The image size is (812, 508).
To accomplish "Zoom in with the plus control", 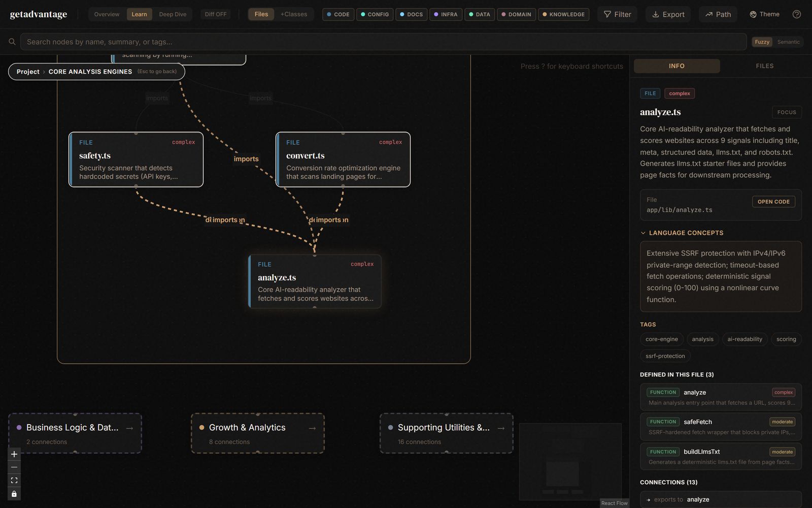I will (14, 454).
